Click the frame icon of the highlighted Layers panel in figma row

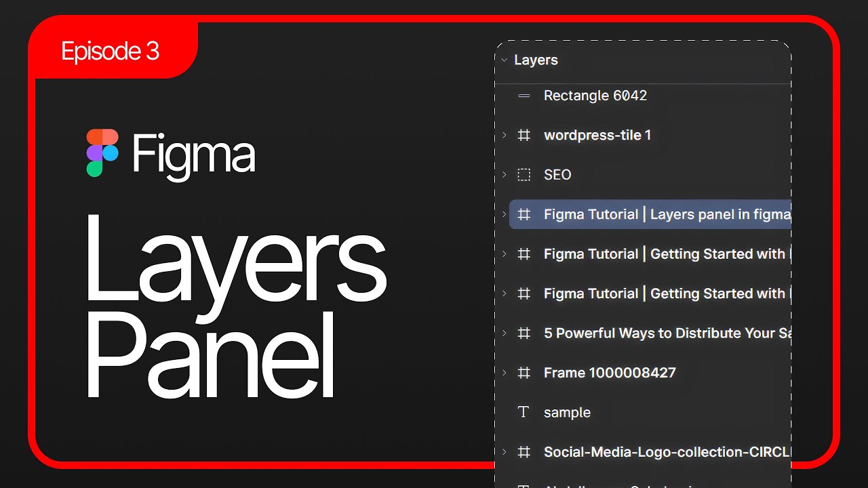click(x=524, y=214)
